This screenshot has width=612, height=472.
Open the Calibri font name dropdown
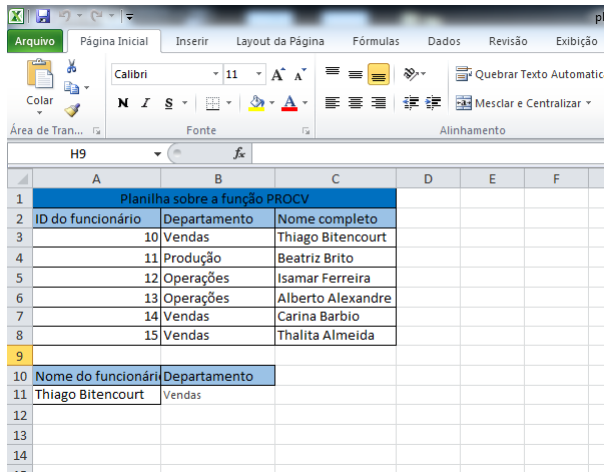pyautogui.click(x=215, y=75)
